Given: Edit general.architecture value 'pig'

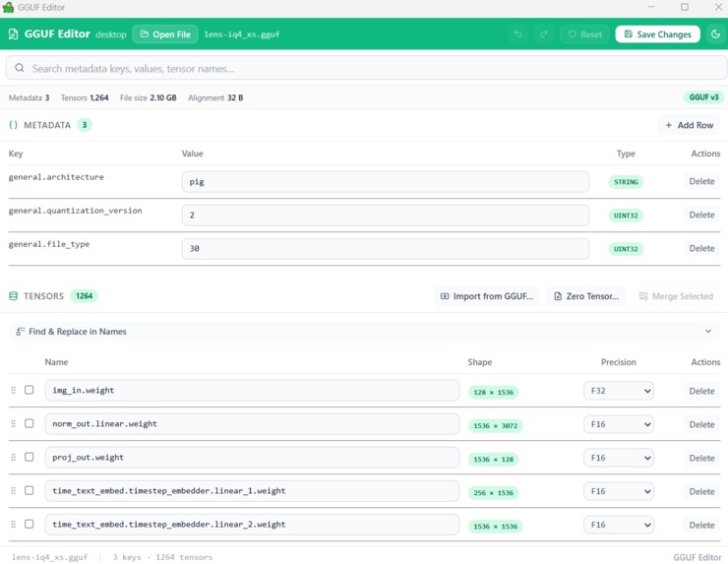Looking at the screenshot, I should click(386, 182).
